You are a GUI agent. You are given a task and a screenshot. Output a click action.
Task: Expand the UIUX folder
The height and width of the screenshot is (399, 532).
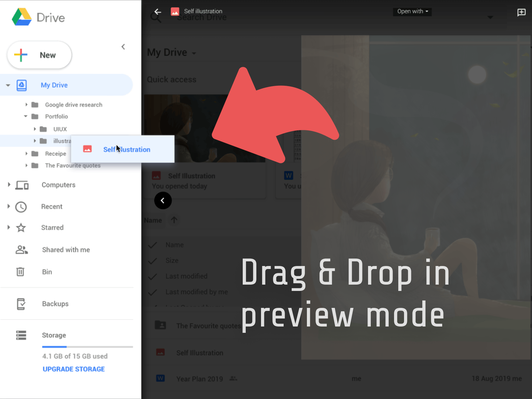coord(35,129)
